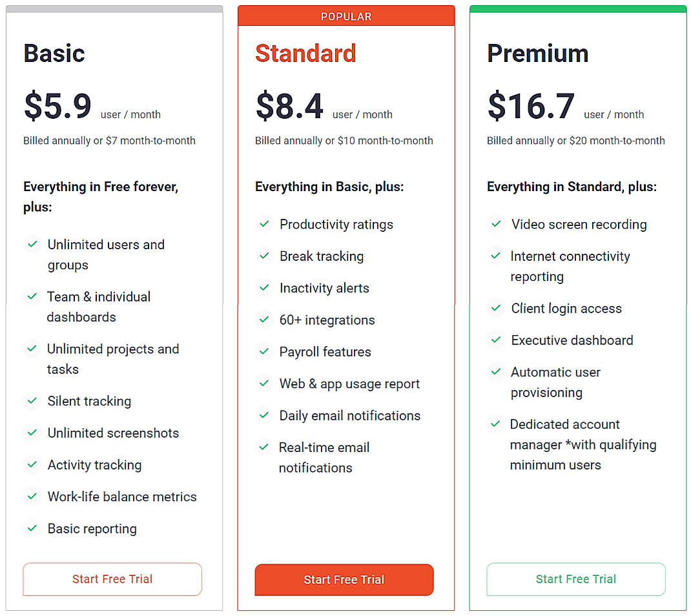This screenshot has height=616, width=691.
Task: Start a free trial of the Basic plan
Action: point(112,579)
